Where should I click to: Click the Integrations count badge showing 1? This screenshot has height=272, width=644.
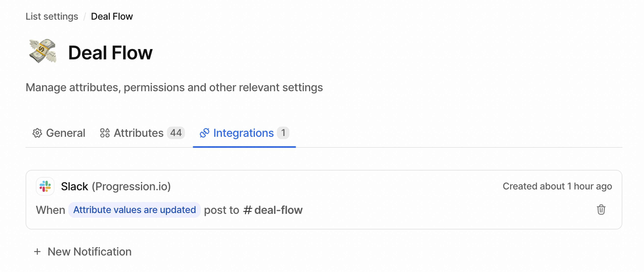click(x=283, y=133)
